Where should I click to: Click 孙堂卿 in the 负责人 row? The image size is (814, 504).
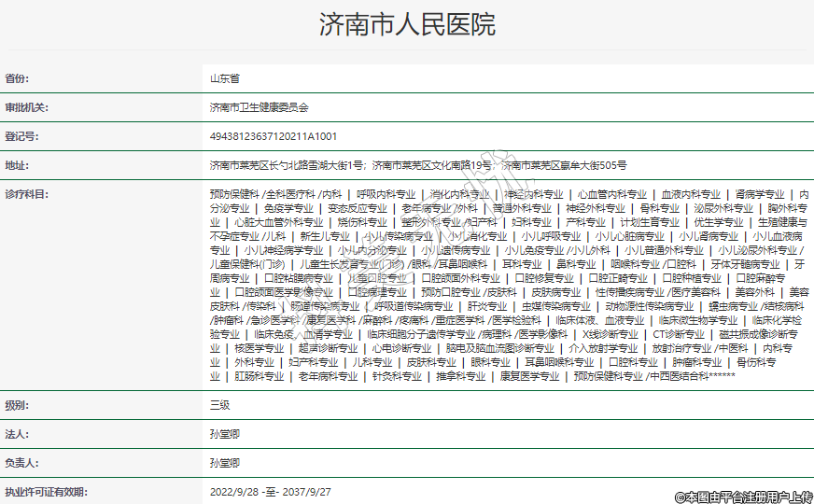[225, 463]
